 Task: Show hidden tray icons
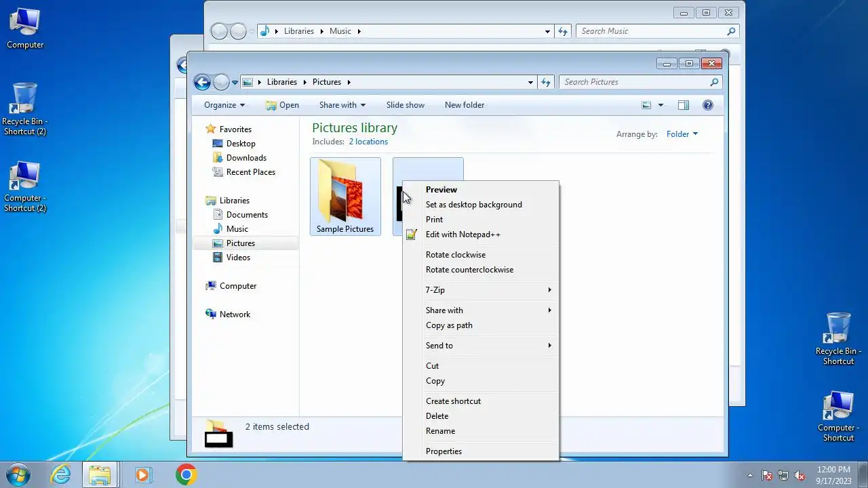[750, 475]
